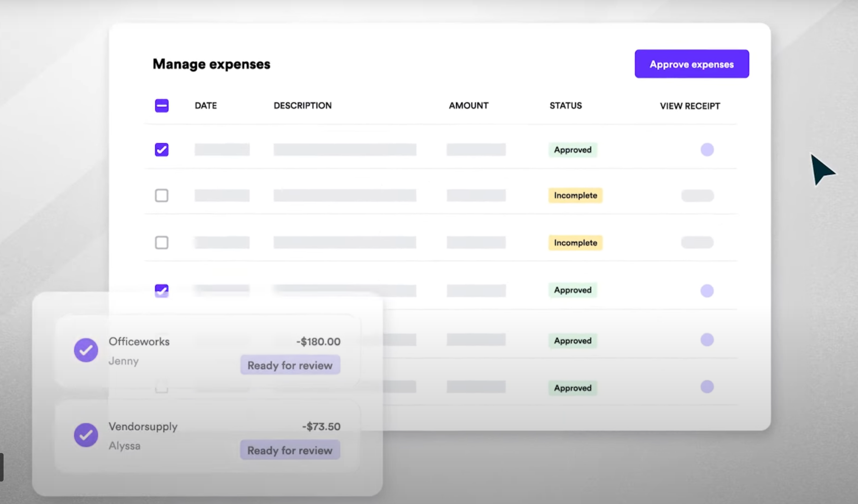Open receipt circle in last Approved row

(707, 387)
